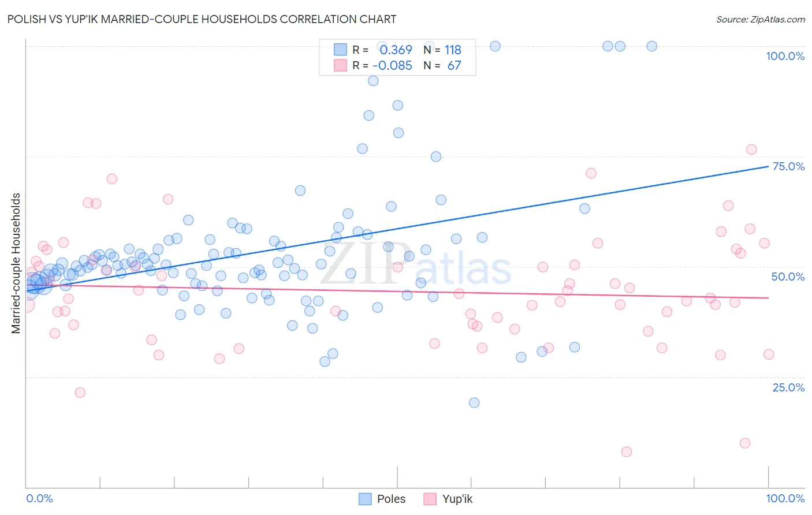Click the blue R = 0.369 swatch
The height and width of the screenshot is (515, 812).
click(341, 50)
